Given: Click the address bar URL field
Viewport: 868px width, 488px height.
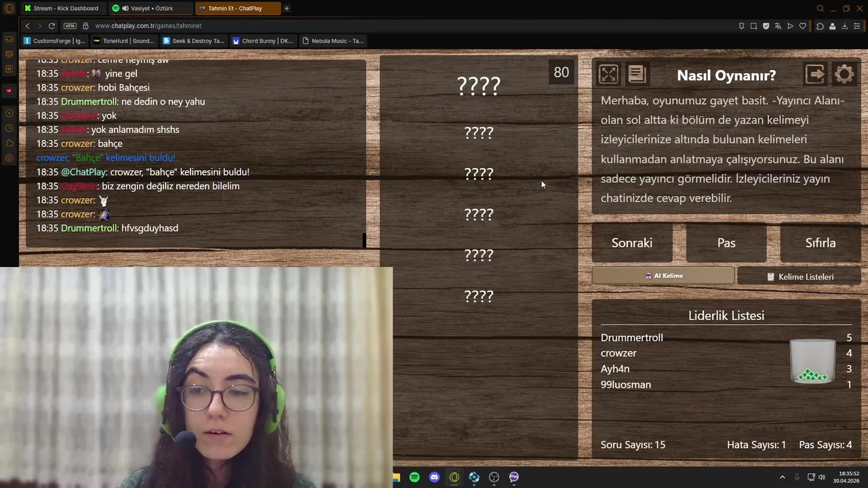Looking at the screenshot, I should 407,26.
